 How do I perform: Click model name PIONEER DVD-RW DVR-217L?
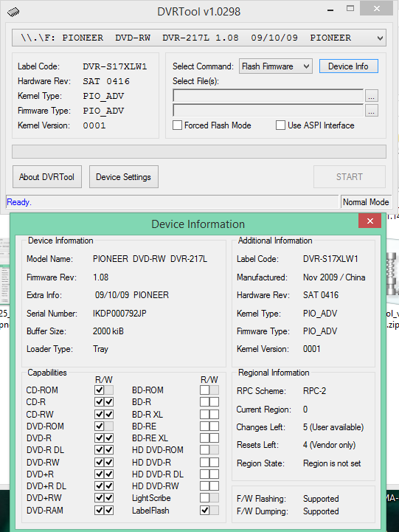coord(150,259)
